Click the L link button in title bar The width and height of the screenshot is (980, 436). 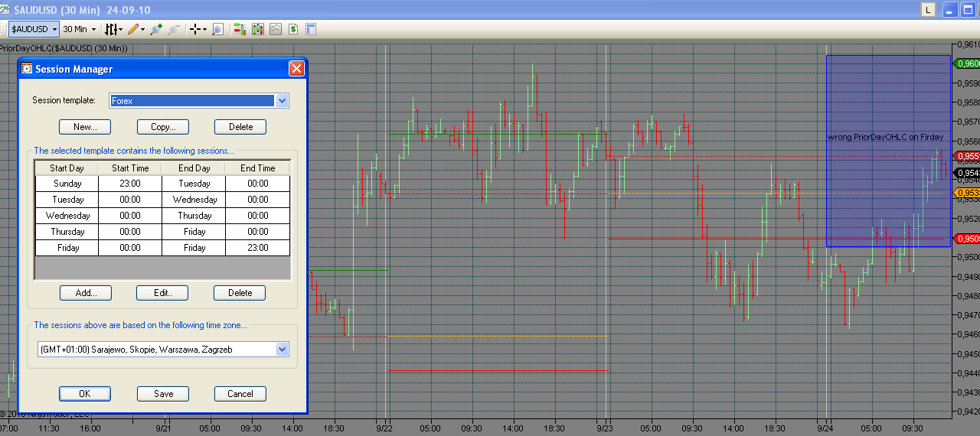pos(928,10)
